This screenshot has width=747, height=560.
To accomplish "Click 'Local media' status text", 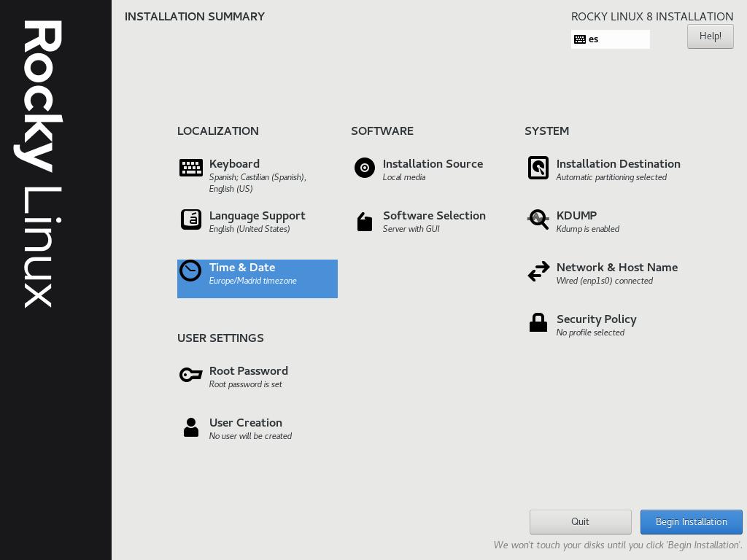I will tap(404, 177).
